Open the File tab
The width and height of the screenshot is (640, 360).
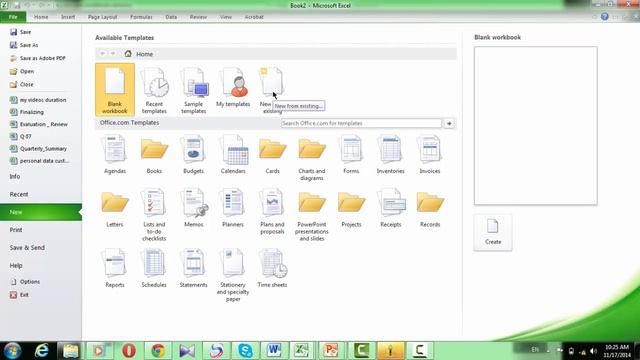pyautogui.click(x=13, y=17)
